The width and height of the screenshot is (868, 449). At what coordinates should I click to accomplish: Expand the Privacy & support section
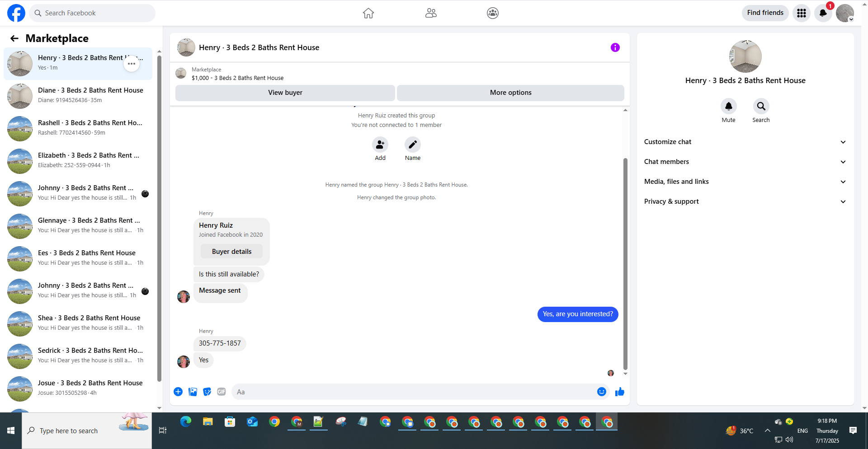[x=745, y=201]
